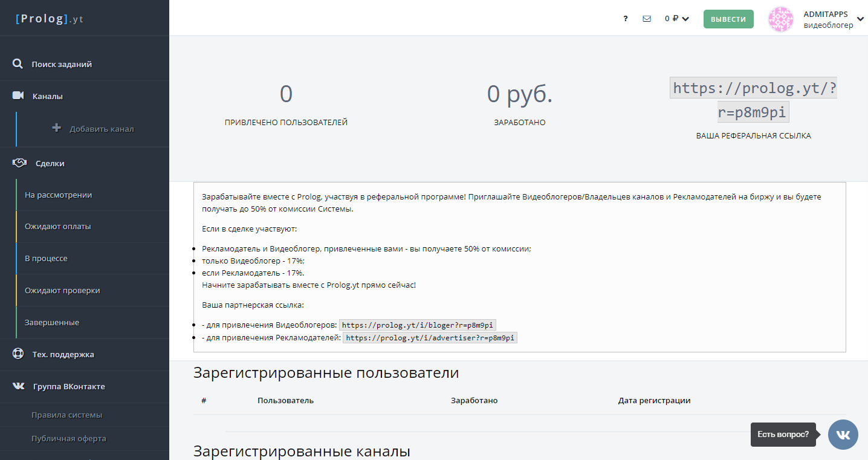Click the Есть вопрос? tooltip bubble
Screen dimensions: 868x460
tap(783, 435)
